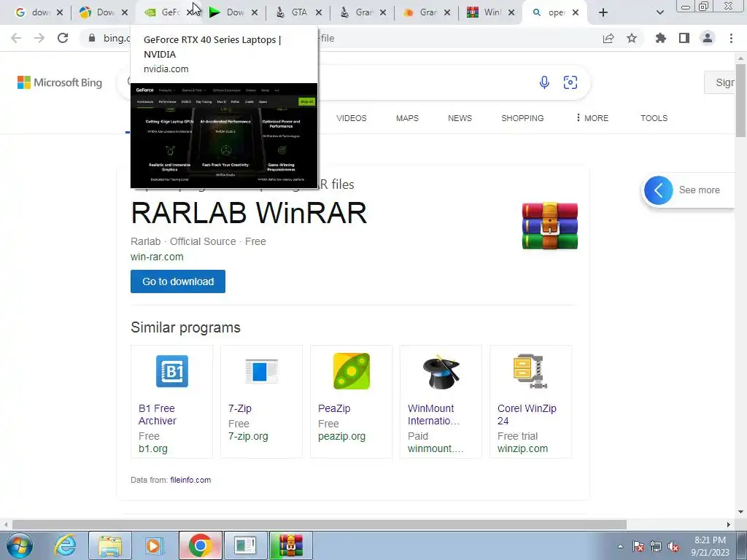
Task: Open the peazip.org link
Action: [341, 436]
